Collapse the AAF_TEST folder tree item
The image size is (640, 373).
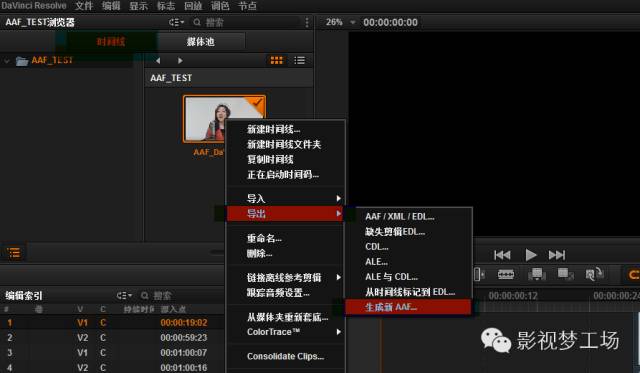[7, 61]
